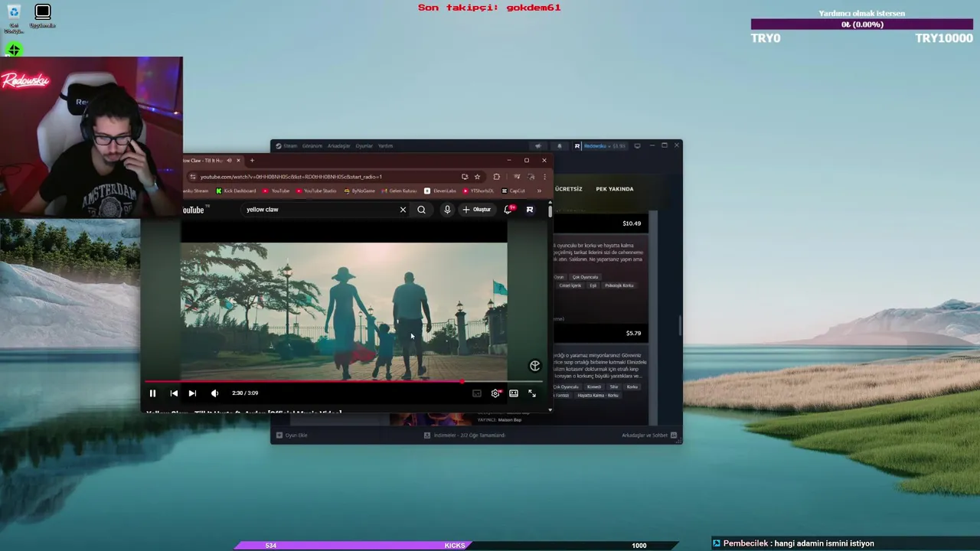
Task: Click Komedi tag in Steam
Action: point(594,387)
